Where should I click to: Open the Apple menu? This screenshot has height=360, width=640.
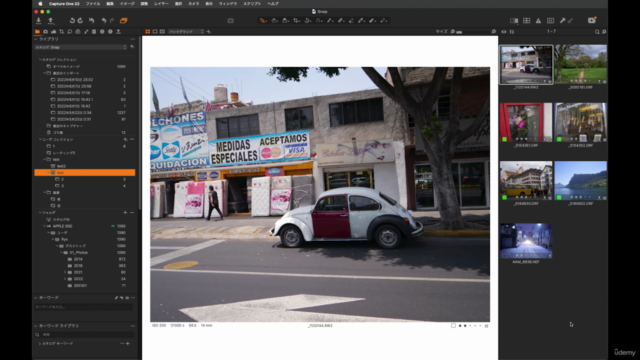40,4
